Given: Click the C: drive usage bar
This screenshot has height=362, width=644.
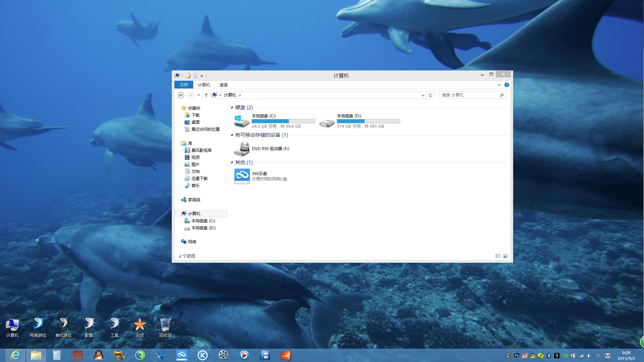Looking at the screenshot, I should coord(283,121).
